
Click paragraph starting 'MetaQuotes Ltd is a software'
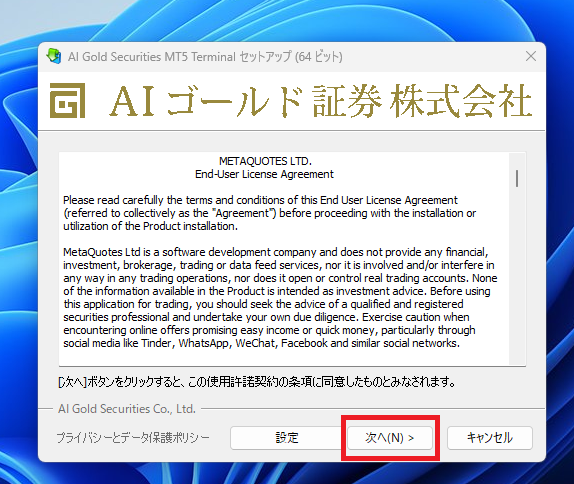click(280, 298)
